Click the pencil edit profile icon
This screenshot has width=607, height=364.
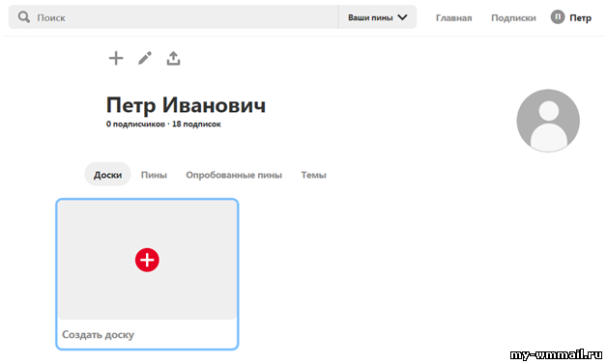tap(145, 58)
